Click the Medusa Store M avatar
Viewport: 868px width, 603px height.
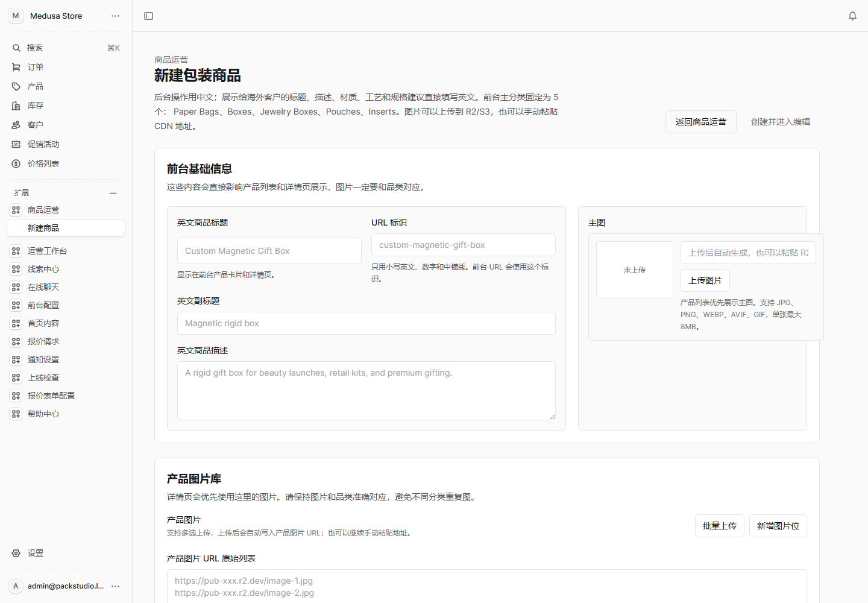click(x=16, y=16)
